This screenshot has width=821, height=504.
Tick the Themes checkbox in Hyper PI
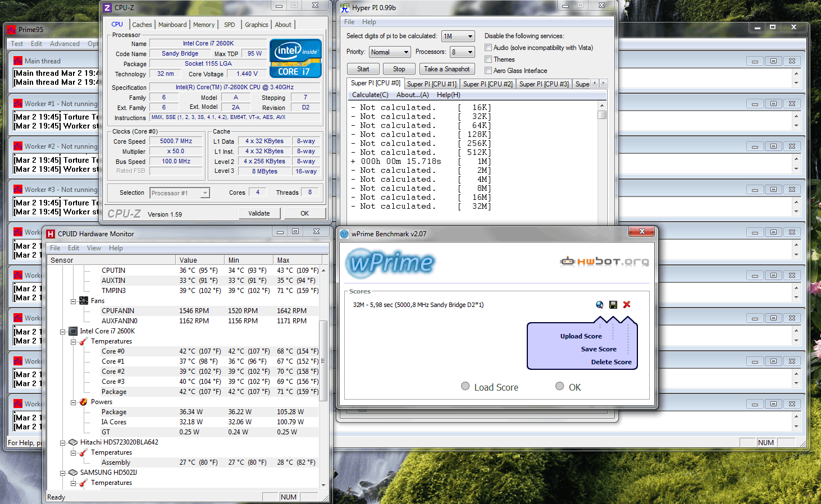489,59
